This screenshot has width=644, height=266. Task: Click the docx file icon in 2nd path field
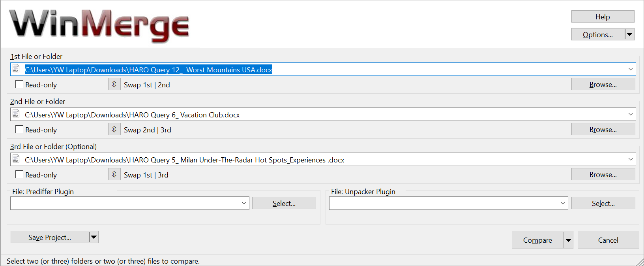[16, 114]
